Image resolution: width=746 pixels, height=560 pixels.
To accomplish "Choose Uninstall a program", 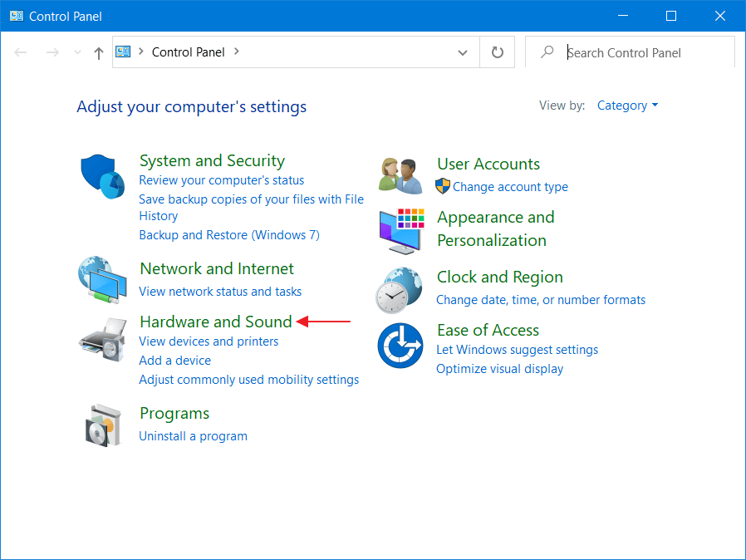I will pos(194,436).
